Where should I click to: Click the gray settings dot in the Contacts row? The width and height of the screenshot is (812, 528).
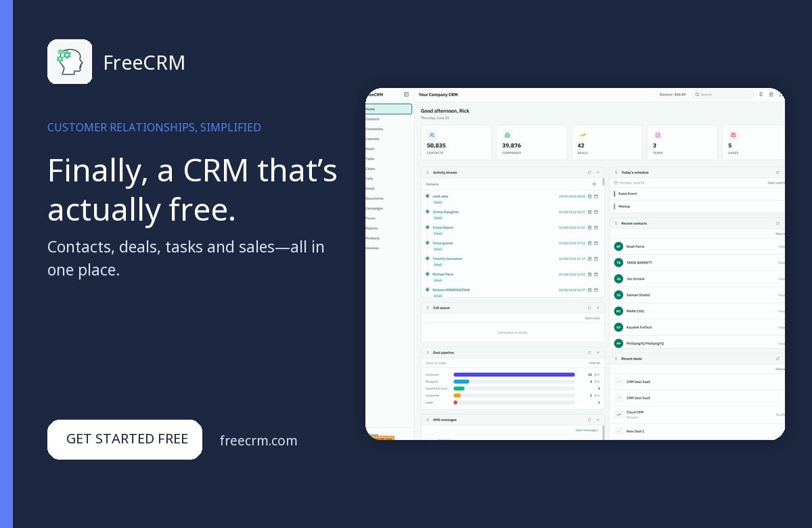594,183
